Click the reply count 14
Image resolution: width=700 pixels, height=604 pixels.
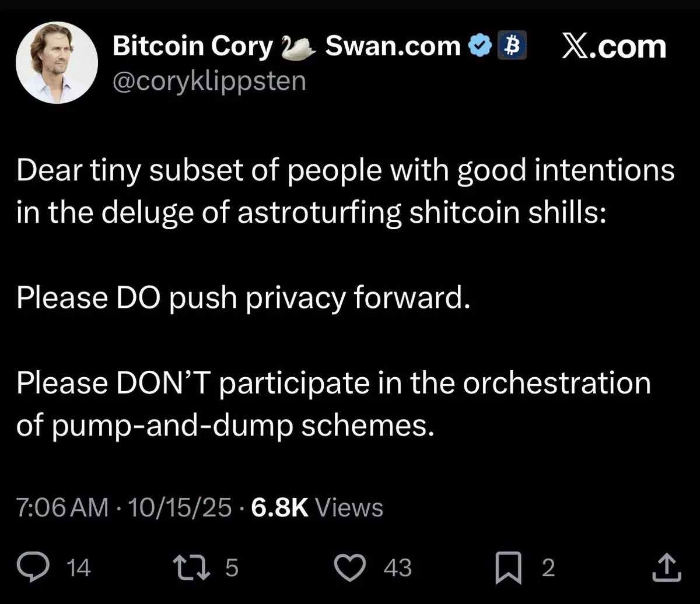tap(79, 567)
